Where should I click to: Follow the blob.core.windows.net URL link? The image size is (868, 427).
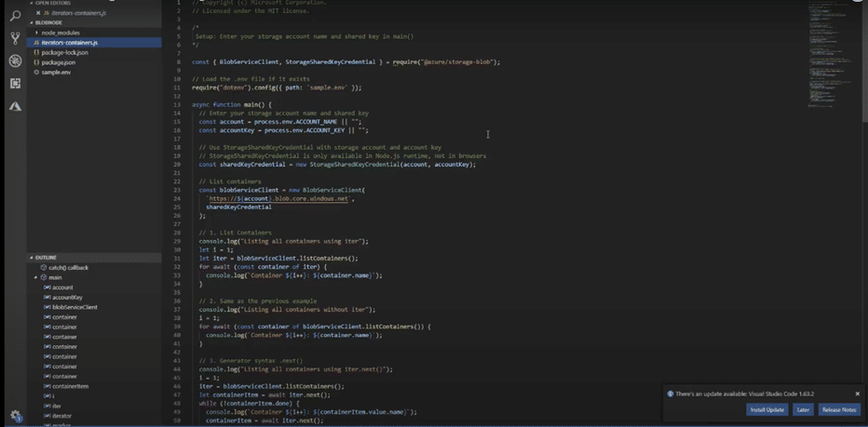tap(278, 198)
